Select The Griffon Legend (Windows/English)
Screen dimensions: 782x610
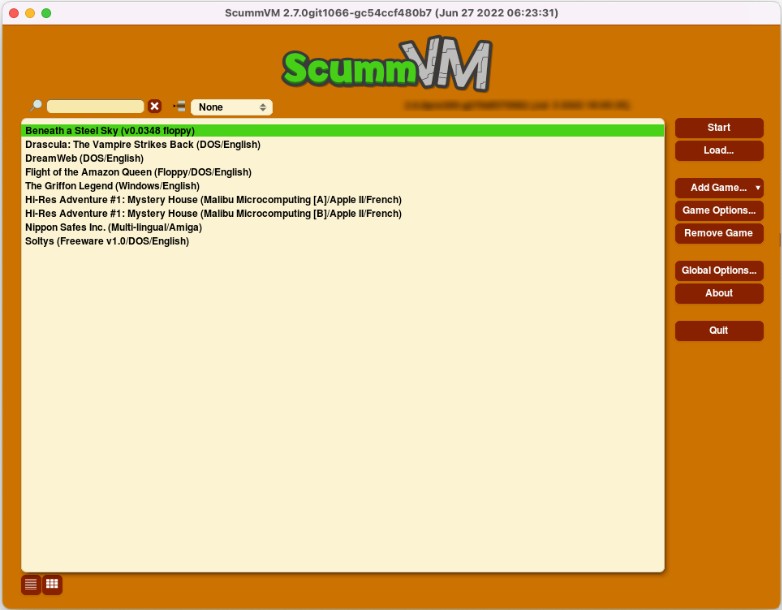point(343,186)
